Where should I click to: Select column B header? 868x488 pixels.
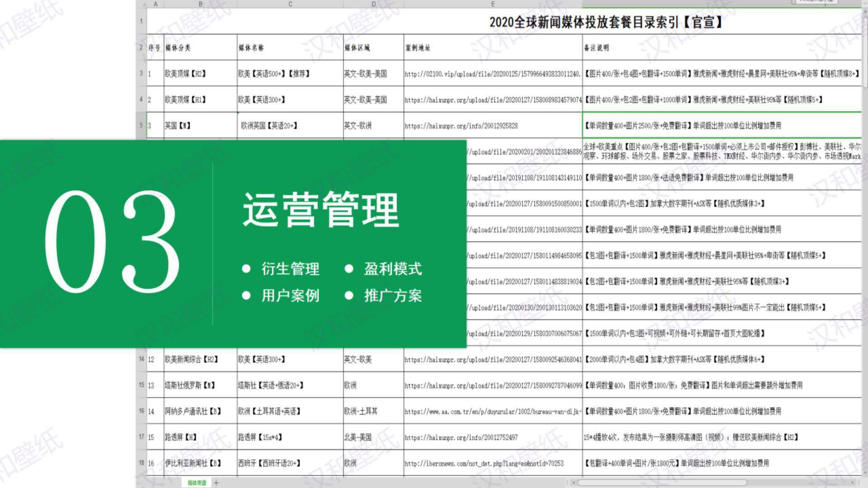click(x=200, y=4)
